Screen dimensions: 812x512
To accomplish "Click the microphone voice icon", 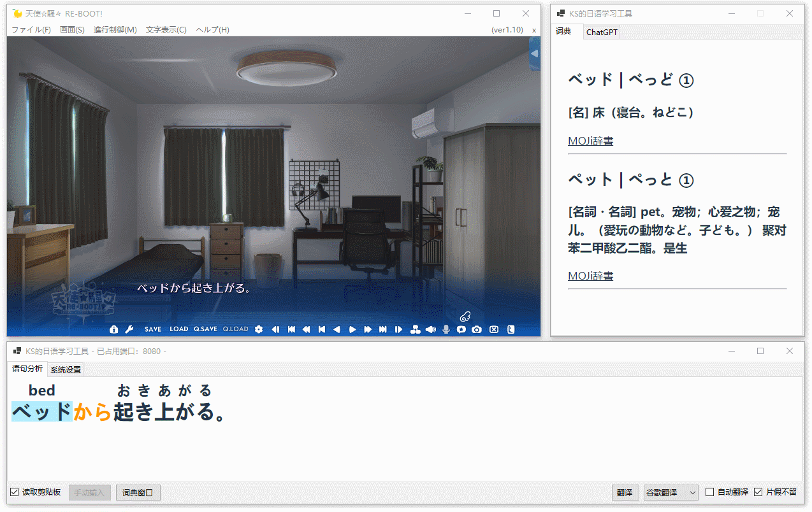I will [x=446, y=329].
